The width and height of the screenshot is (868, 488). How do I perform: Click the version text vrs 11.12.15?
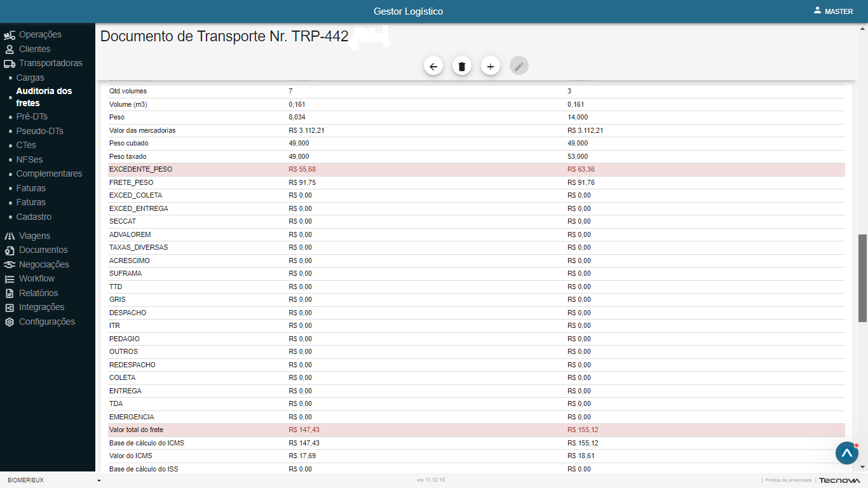pyautogui.click(x=431, y=480)
